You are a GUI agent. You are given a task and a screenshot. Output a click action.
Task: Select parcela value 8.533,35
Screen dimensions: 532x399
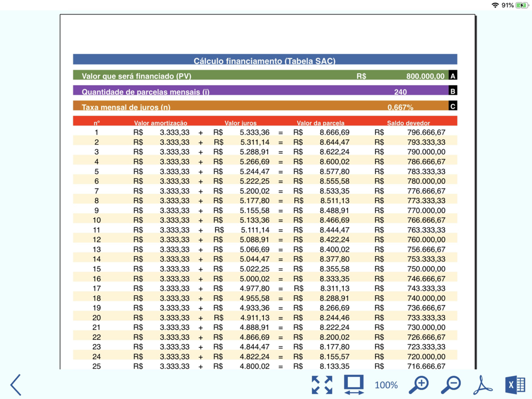coord(335,190)
